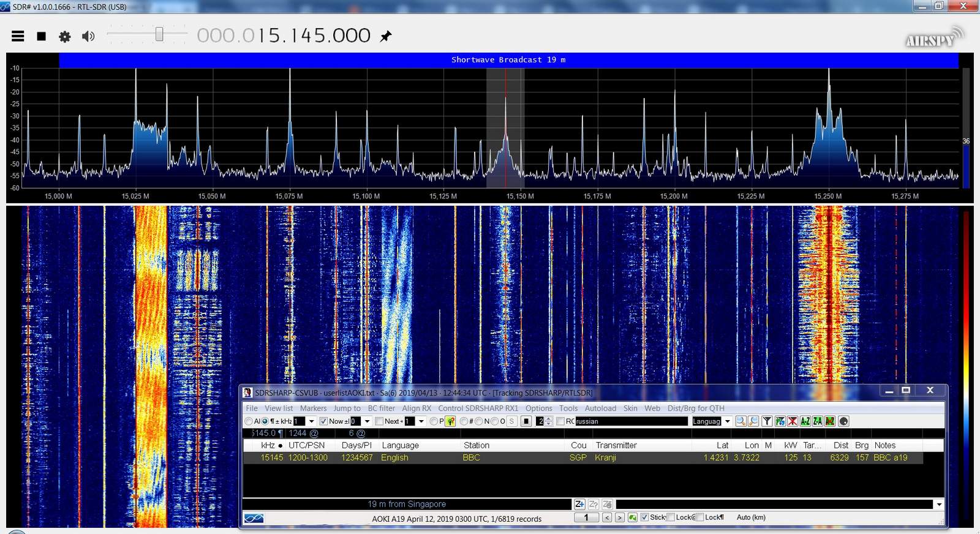The width and height of the screenshot is (980, 534).
Task: Click the S button in CSVUB toolbar
Action: (511, 421)
